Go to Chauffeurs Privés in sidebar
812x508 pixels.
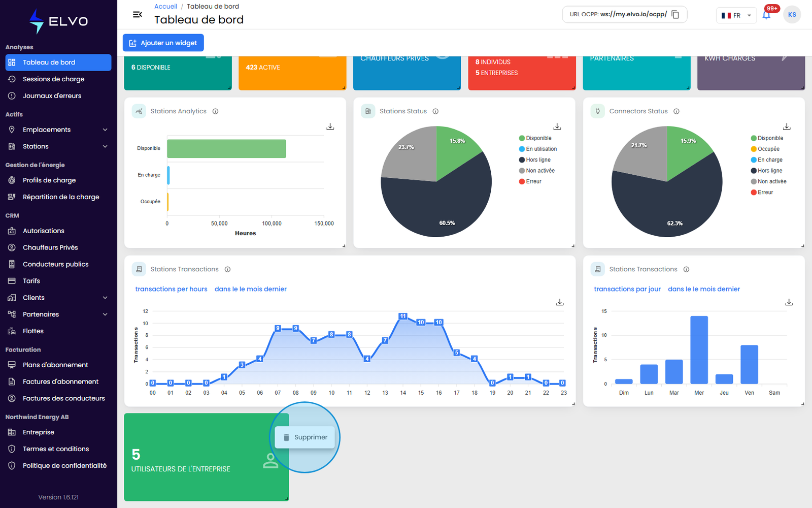(x=58, y=248)
